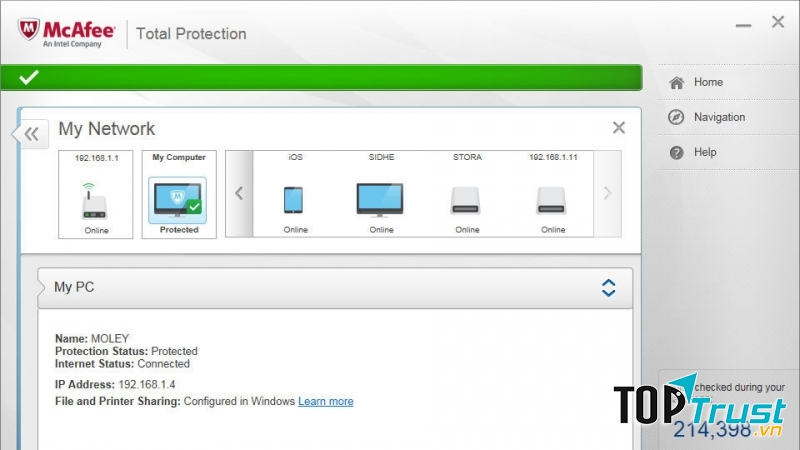This screenshot has height=450, width=800.
Task: Close the McAfee window
Action: [x=778, y=21]
